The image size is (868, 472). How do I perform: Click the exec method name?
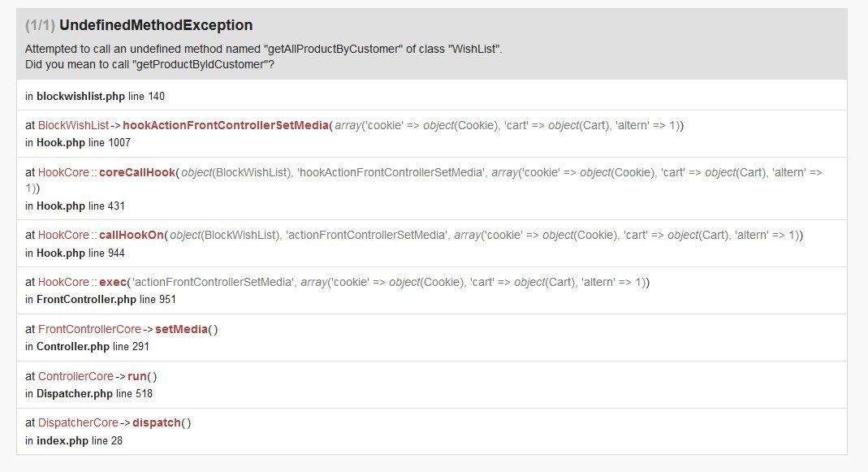pyautogui.click(x=113, y=282)
